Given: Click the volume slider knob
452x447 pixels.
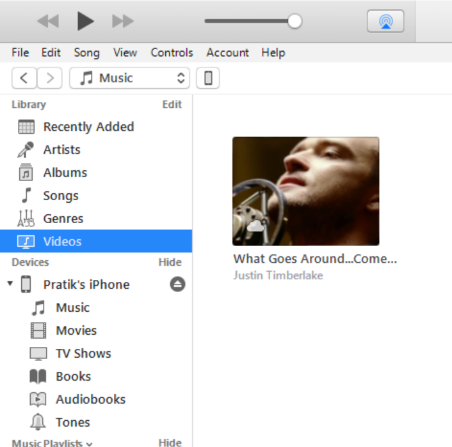Looking at the screenshot, I should (x=294, y=21).
